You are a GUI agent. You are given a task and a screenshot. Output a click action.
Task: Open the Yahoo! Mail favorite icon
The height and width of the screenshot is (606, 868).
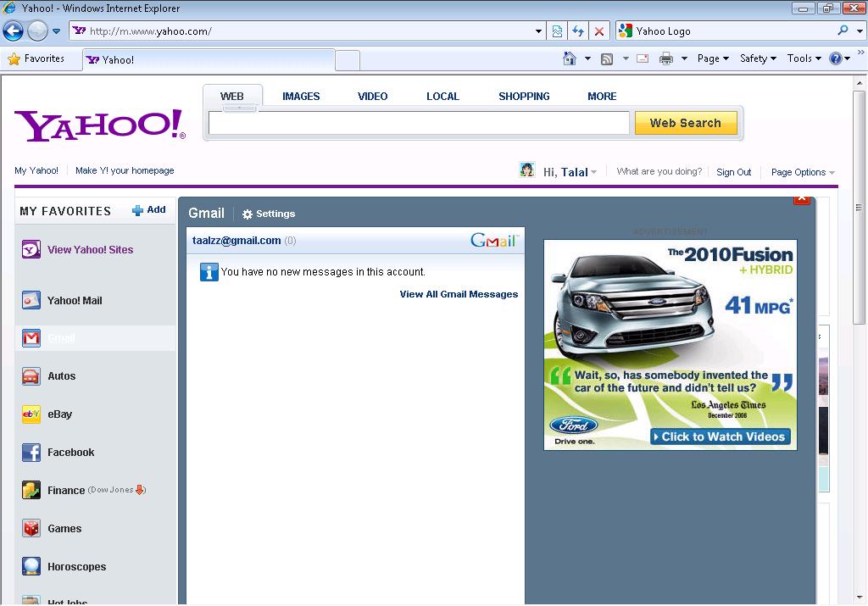(31, 301)
